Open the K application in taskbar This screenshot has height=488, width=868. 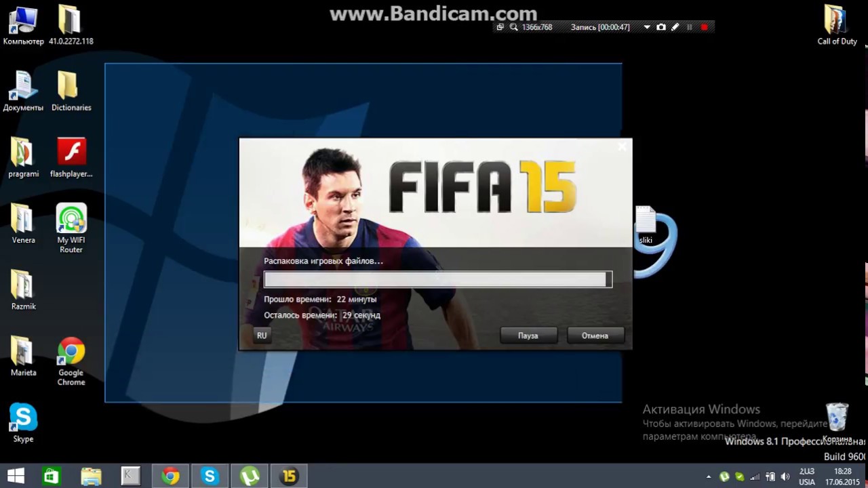(x=130, y=476)
